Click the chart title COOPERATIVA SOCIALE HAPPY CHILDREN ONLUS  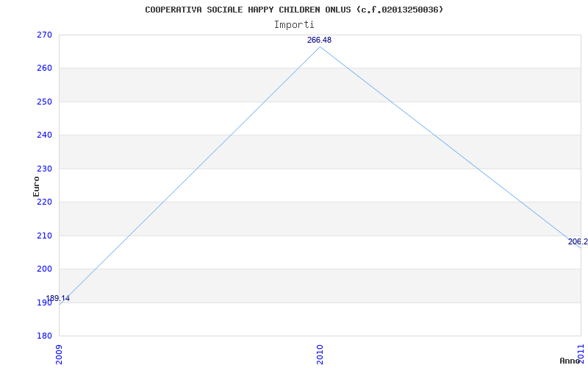point(294,10)
